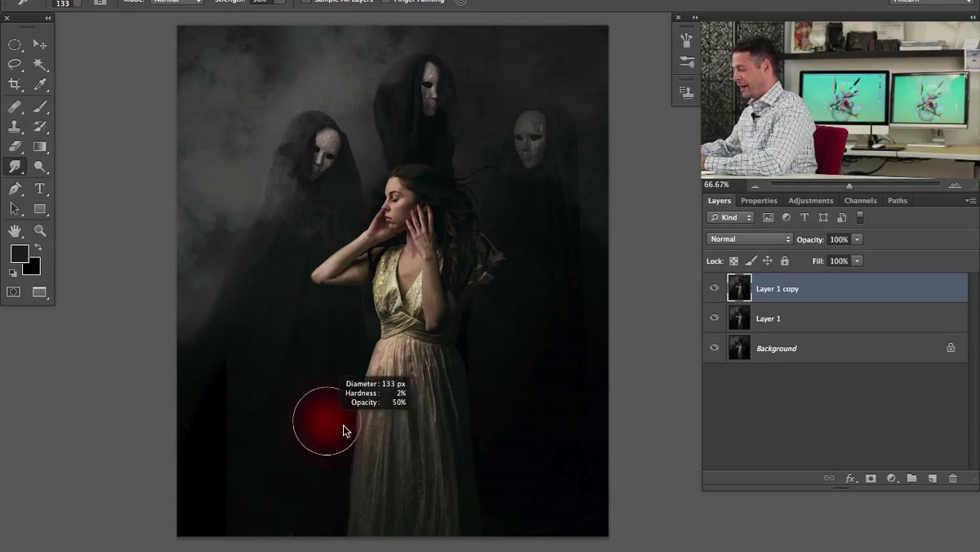Lock layer position
This screenshot has height=552, width=980.
768,261
